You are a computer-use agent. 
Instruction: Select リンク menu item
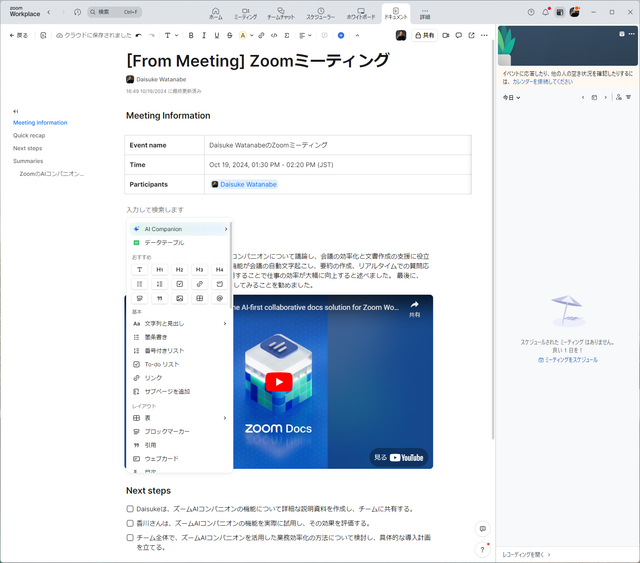click(x=179, y=378)
